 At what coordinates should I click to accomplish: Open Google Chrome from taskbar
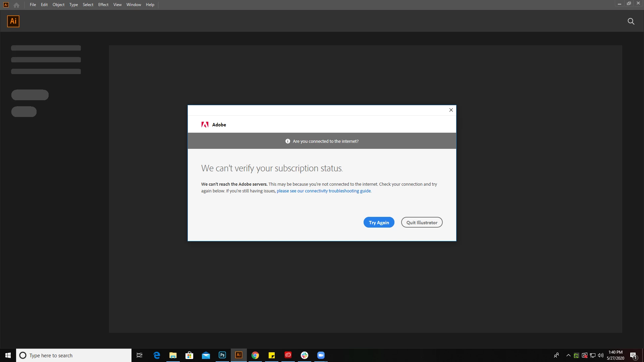click(x=255, y=355)
